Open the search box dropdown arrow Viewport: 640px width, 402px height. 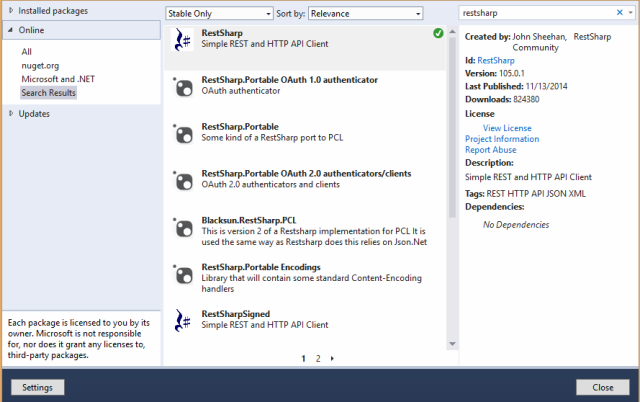[631, 13]
